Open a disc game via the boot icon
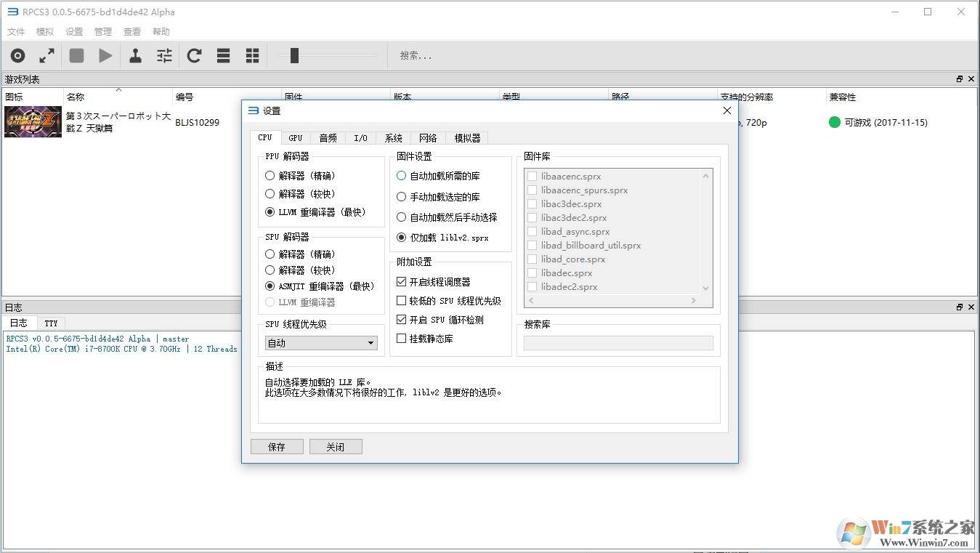This screenshot has height=553, width=980. [x=17, y=55]
